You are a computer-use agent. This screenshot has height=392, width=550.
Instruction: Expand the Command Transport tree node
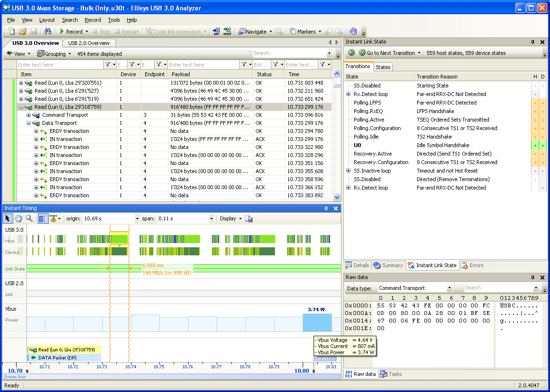tap(28, 115)
